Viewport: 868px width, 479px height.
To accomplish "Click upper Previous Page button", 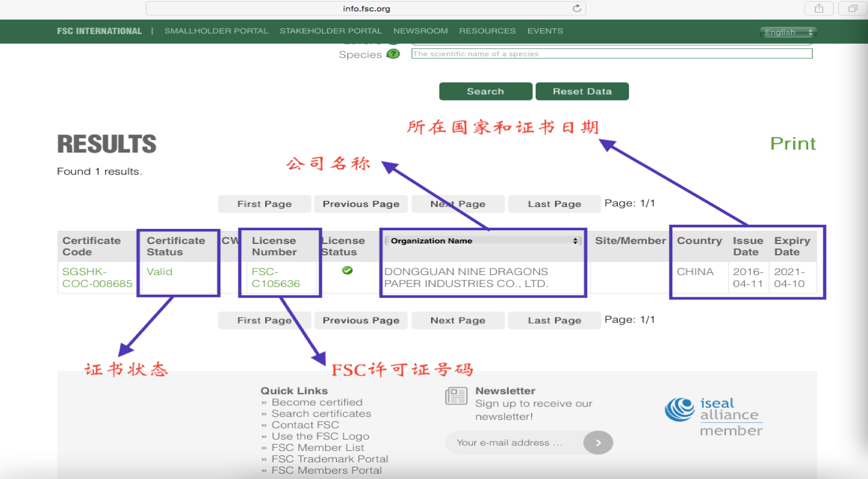I will (x=361, y=204).
